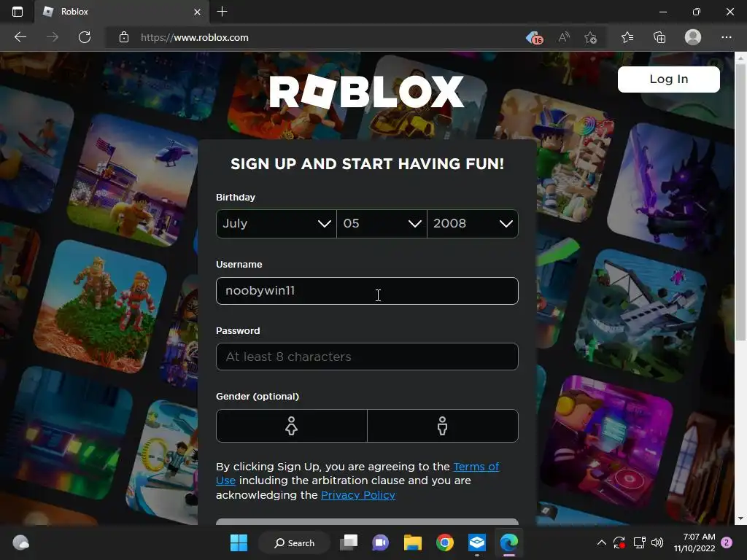Go back to the previous page
The image size is (747, 560).
[20, 37]
